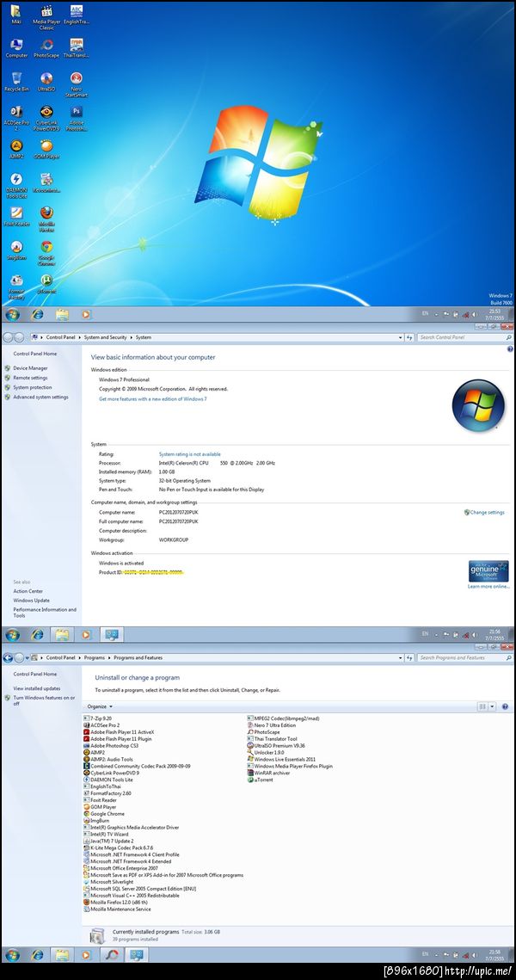Open the view options dropdown in Programs and Features
516x980 pixels.
pyautogui.click(x=492, y=706)
